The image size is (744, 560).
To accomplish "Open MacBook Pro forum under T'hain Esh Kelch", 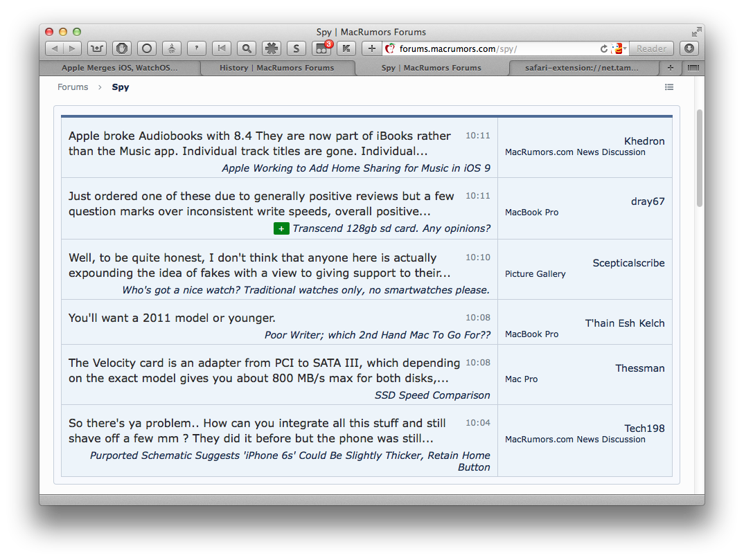I will pyautogui.click(x=532, y=334).
